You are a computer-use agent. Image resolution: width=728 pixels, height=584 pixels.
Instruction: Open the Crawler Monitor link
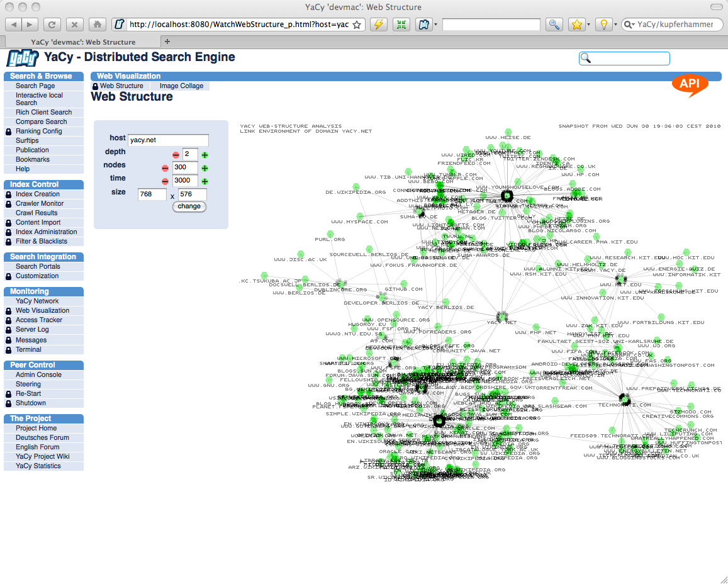40,203
